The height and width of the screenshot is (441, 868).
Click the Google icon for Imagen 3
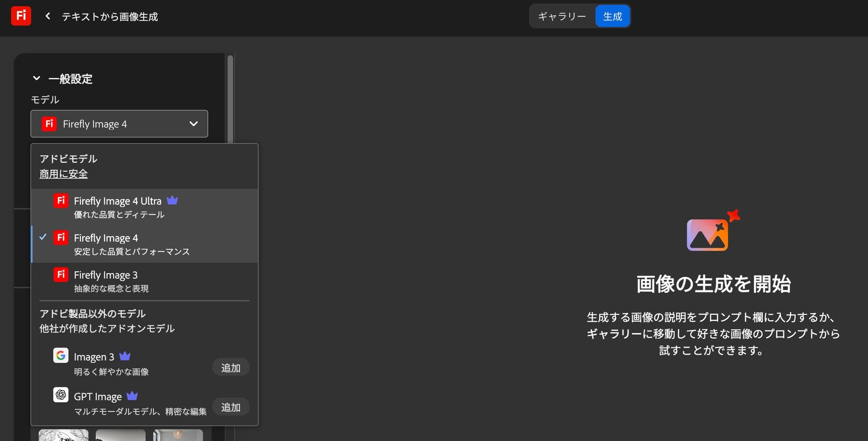(61, 356)
